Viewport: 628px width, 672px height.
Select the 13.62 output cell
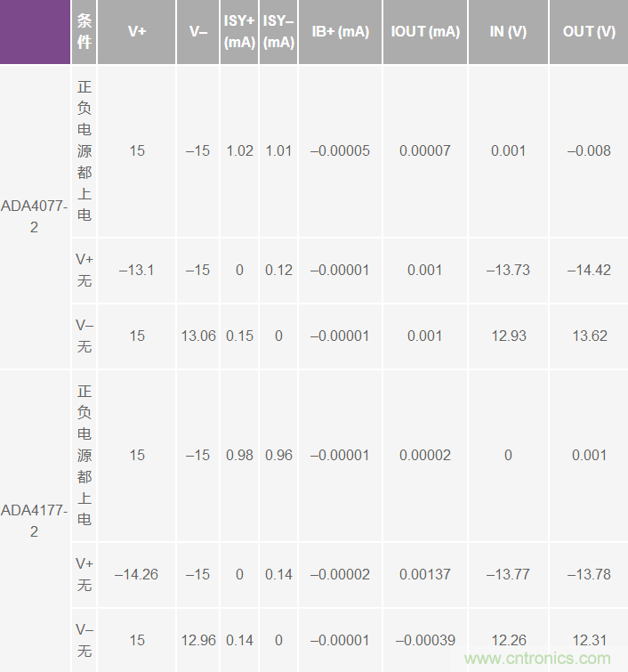pyautogui.click(x=589, y=336)
